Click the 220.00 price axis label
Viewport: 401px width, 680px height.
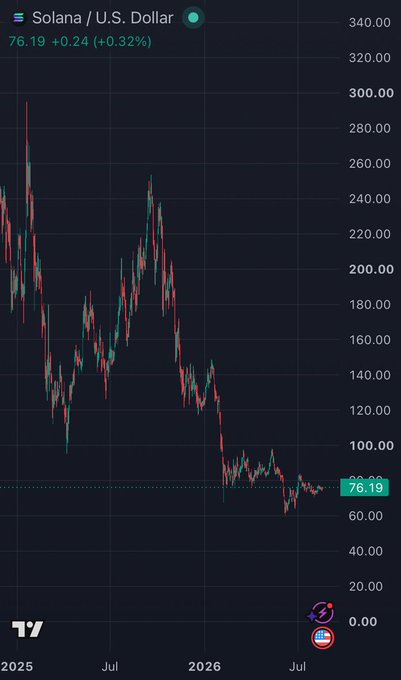point(369,234)
